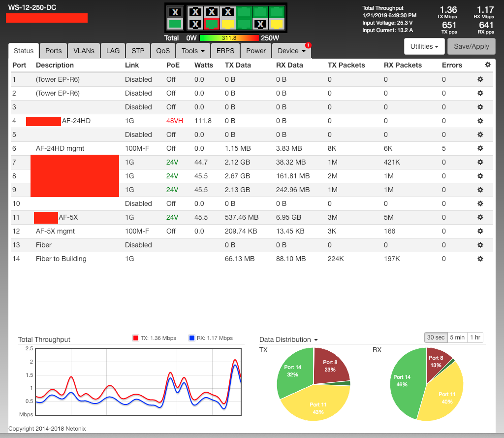
Task: Switch to the VLANs tab
Action: [x=84, y=51]
